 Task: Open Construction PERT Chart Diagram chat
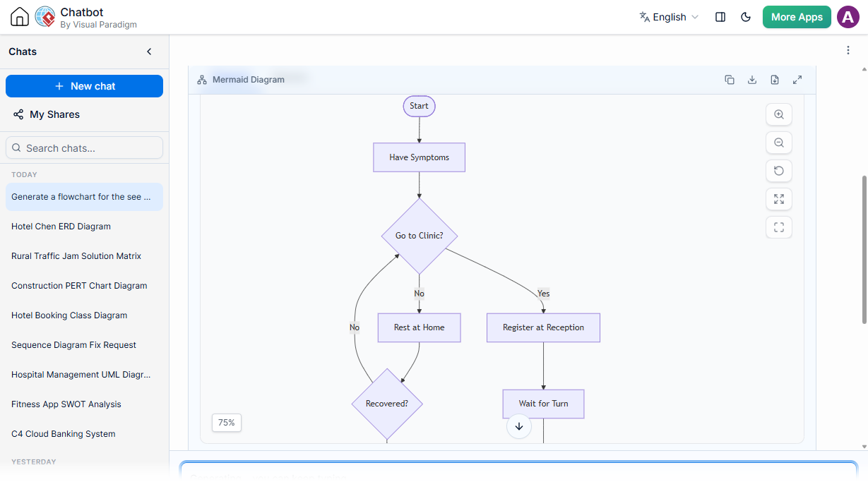pyautogui.click(x=84, y=286)
